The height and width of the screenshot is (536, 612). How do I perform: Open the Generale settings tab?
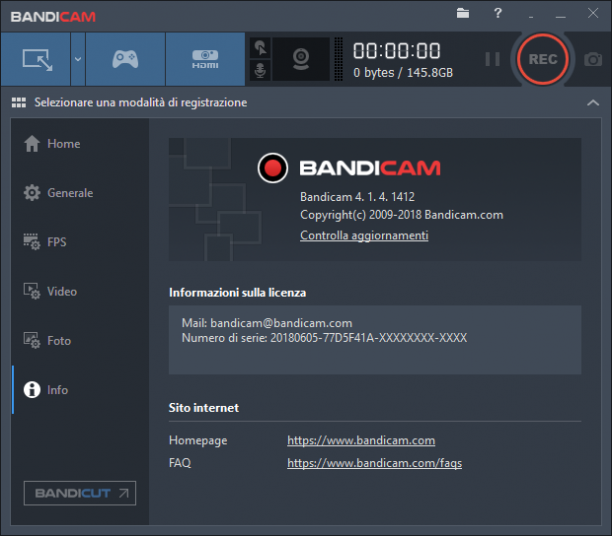pos(59,193)
